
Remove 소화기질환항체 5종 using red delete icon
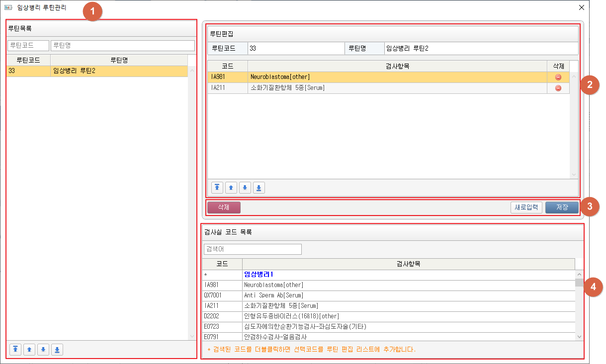pyautogui.click(x=558, y=88)
